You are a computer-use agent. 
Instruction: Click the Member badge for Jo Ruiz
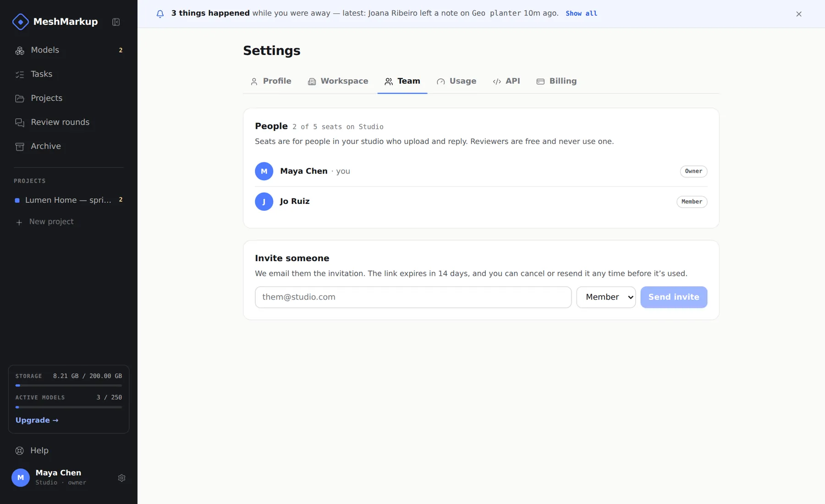tap(692, 202)
